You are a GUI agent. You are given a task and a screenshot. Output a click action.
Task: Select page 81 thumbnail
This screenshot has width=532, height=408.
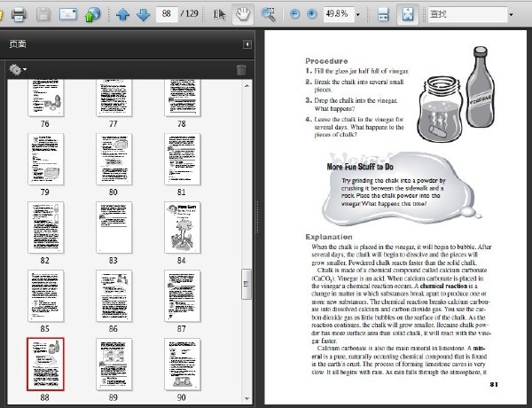coord(182,159)
